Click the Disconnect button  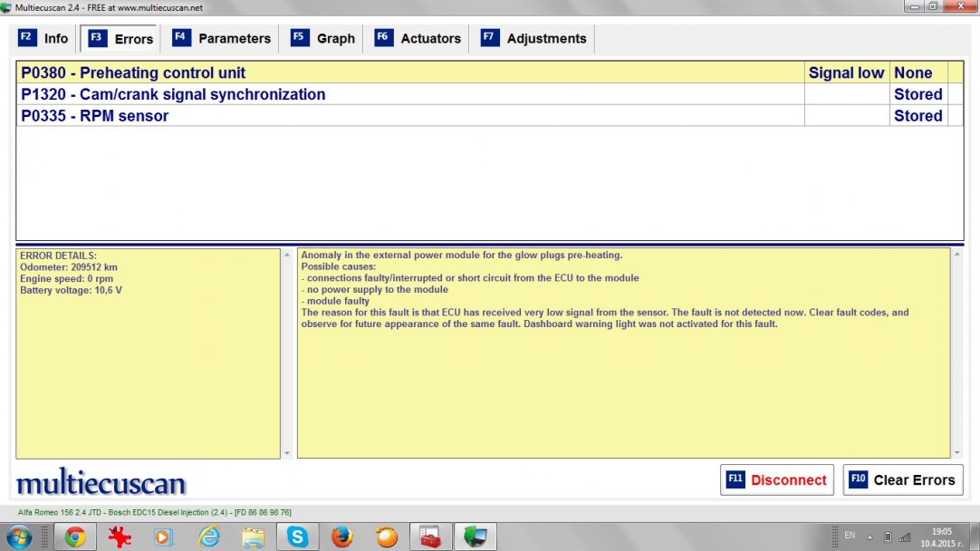[778, 480]
